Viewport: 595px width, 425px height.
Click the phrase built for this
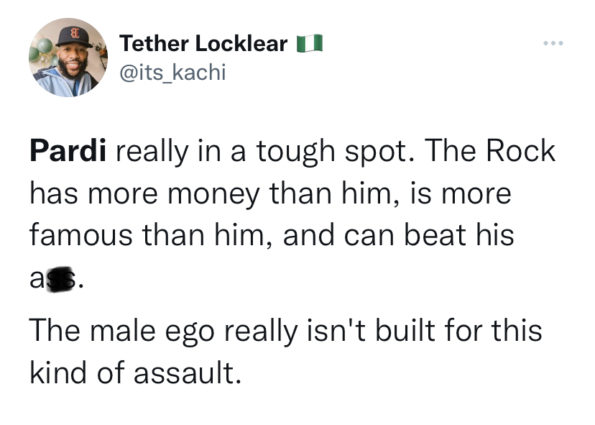tap(459, 331)
